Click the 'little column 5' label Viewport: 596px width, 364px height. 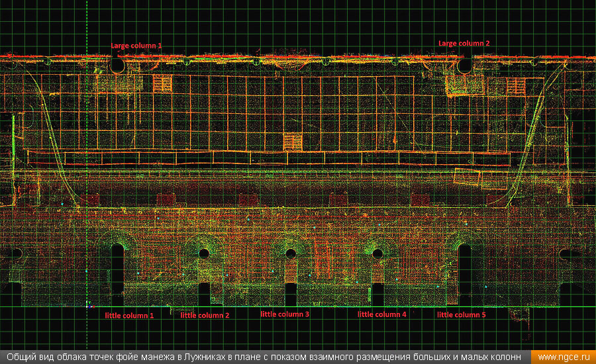(x=461, y=314)
